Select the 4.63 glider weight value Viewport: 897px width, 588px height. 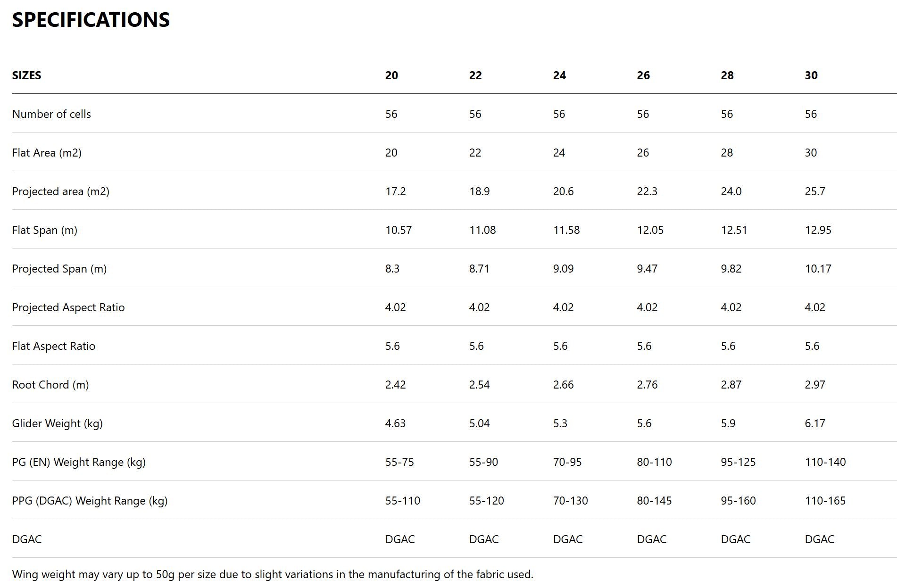[x=395, y=423]
